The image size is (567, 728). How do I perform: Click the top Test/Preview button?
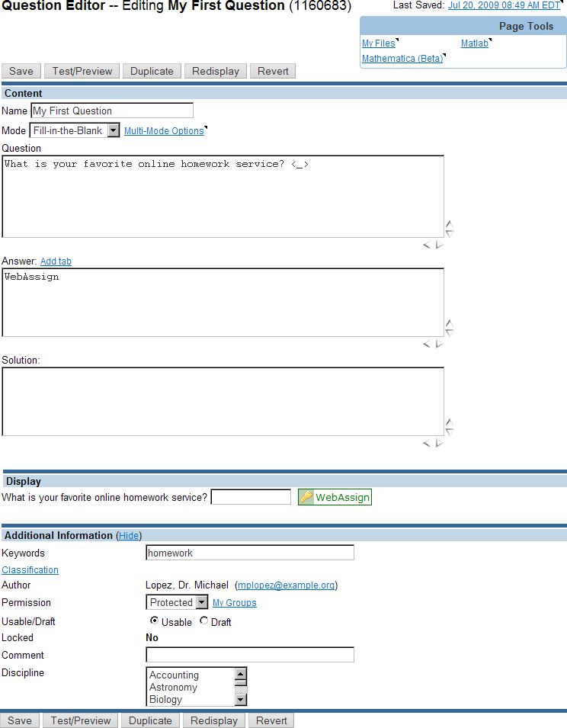(x=82, y=71)
